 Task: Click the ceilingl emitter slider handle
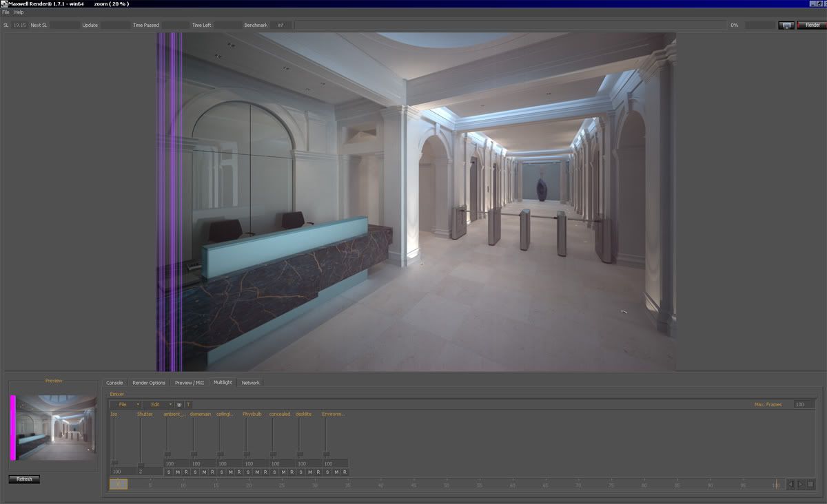(x=220, y=454)
